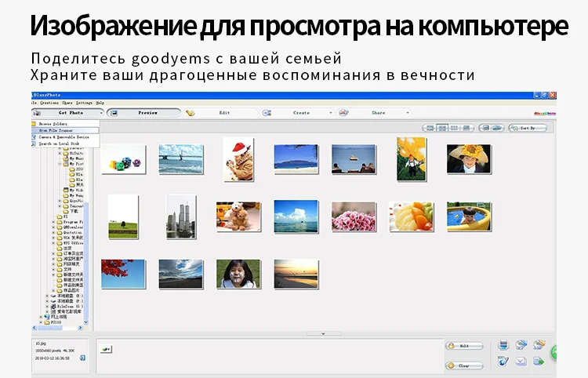Image resolution: width=588 pixels, height=378 pixels.
Task: Open the Share menu in menu bar
Action: [x=67, y=103]
